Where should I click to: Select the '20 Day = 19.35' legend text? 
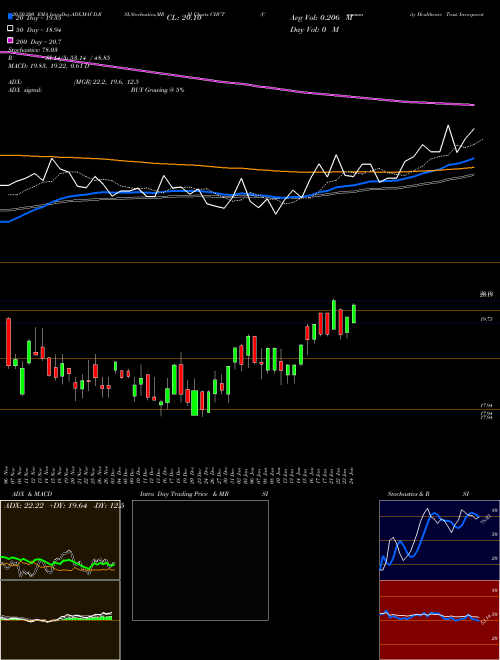click(x=39, y=18)
